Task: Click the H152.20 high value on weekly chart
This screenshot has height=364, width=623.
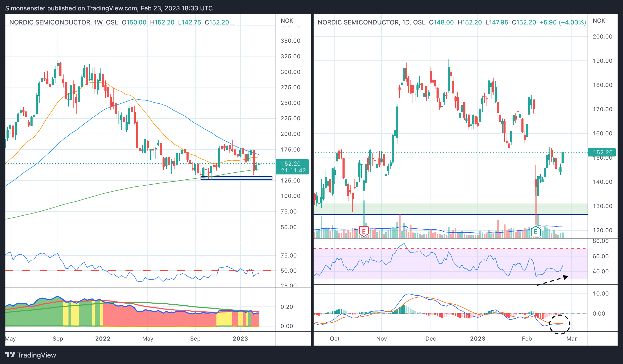Action: pos(162,22)
